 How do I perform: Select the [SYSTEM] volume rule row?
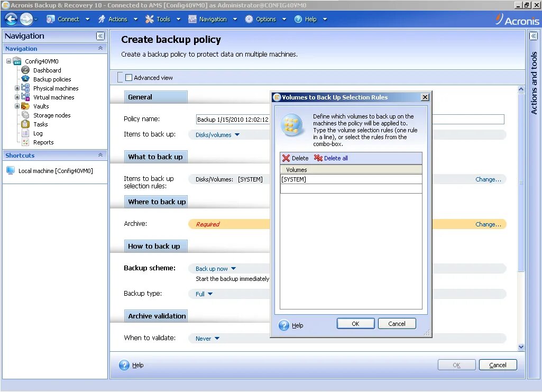351,179
